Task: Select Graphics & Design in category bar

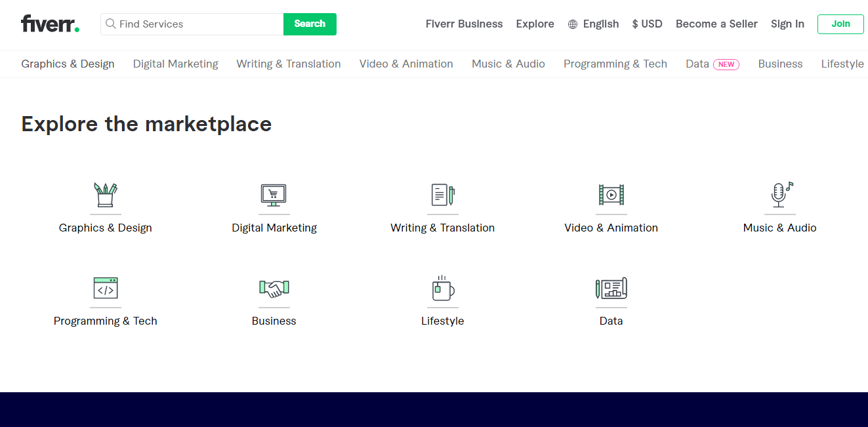Action: [x=68, y=64]
